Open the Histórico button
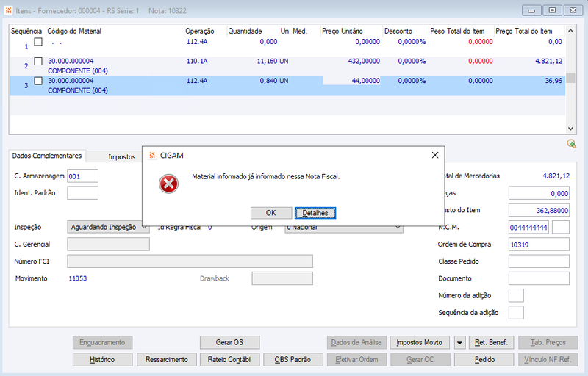Viewport: 588px width, 376px height. (102, 360)
